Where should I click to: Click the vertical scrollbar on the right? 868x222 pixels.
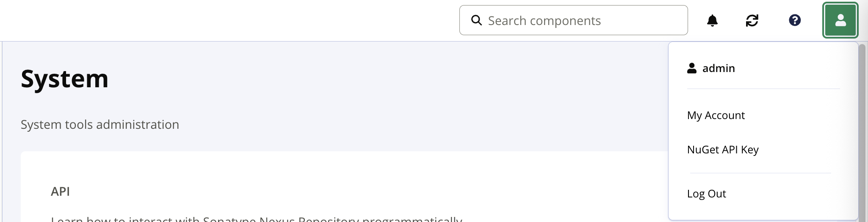[x=862, y=127]
